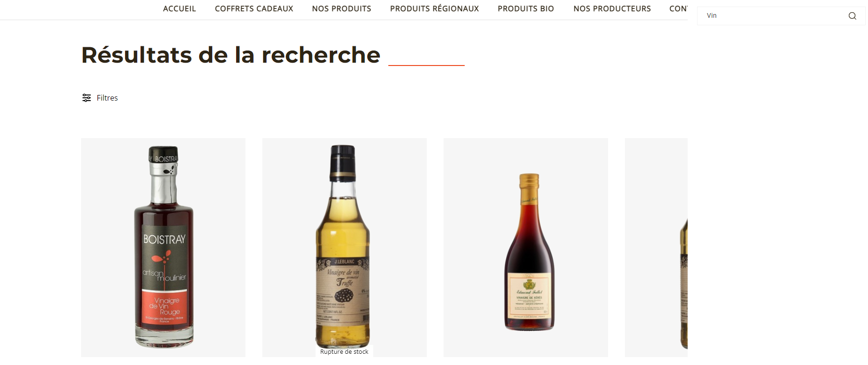The image size is (868, 365).
Task: Open Boistray Vinaigre de Vin Rouge product
Action: click(163, 248)
